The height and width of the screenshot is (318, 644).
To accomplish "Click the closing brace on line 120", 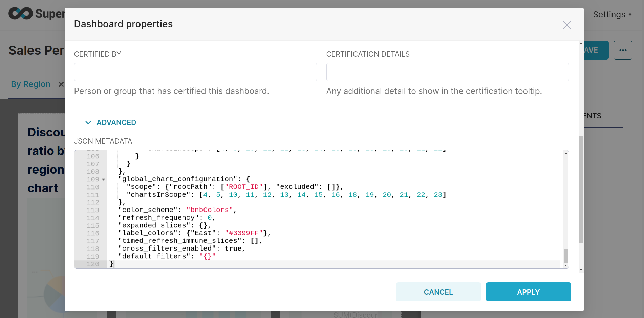I will point(111,264).
